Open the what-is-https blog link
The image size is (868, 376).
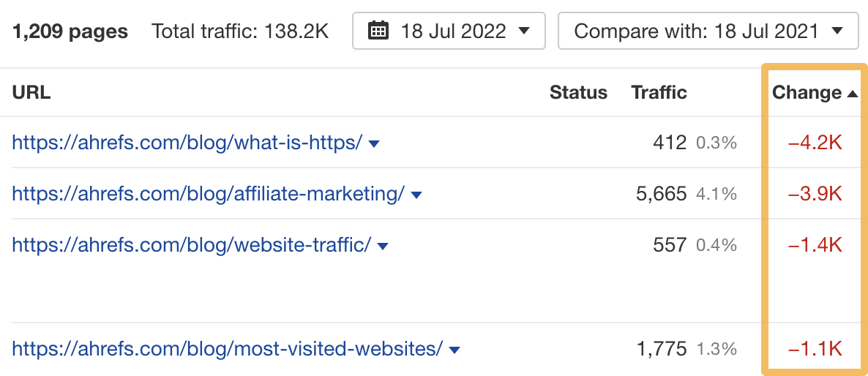(187, 143)
